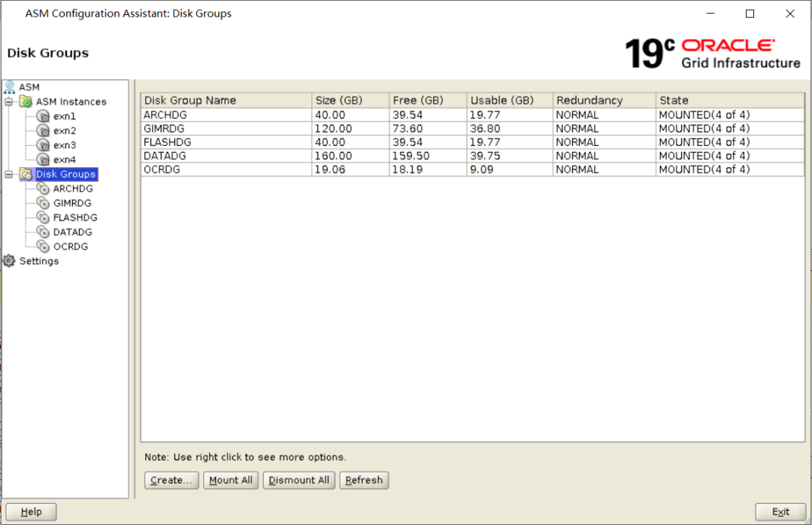Select ASM Instances label in tree

coord(71,102)
